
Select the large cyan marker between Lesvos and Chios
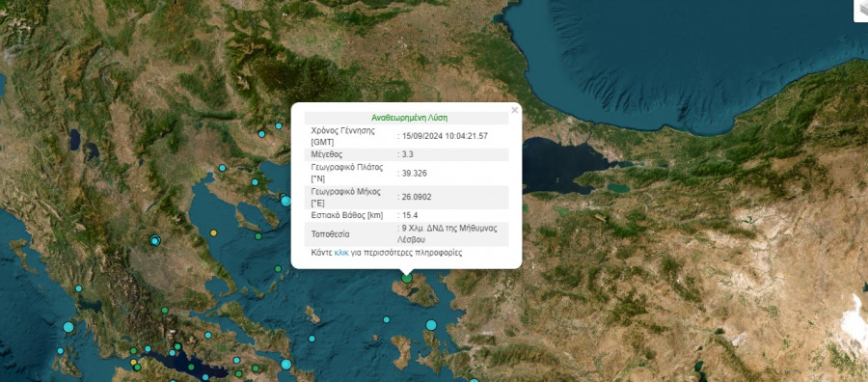[431, 325]
